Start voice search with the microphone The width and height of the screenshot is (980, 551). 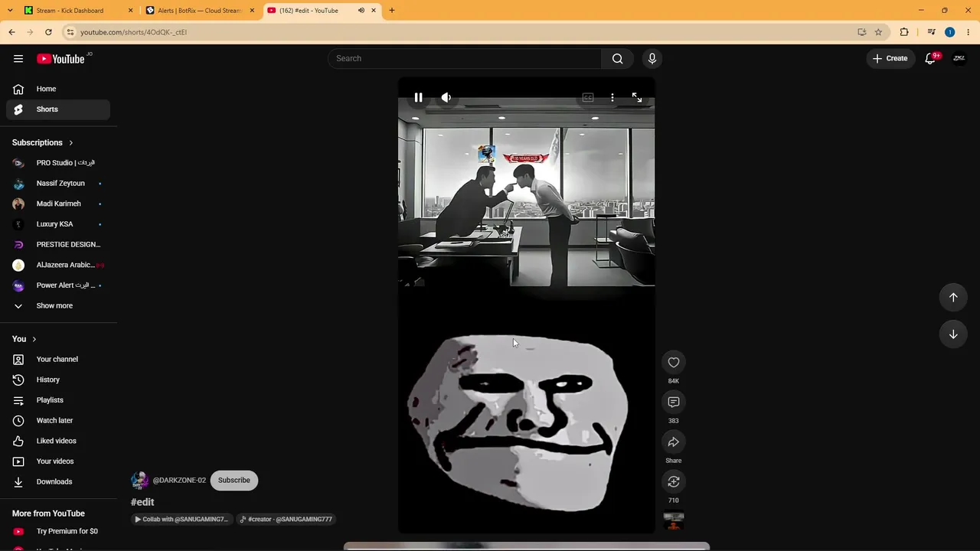[x=652, y=59]
